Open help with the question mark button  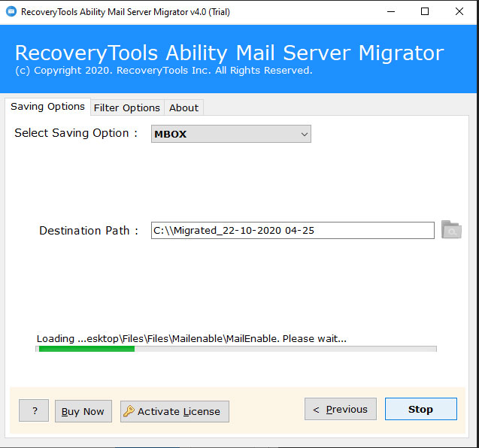point(34,410)
